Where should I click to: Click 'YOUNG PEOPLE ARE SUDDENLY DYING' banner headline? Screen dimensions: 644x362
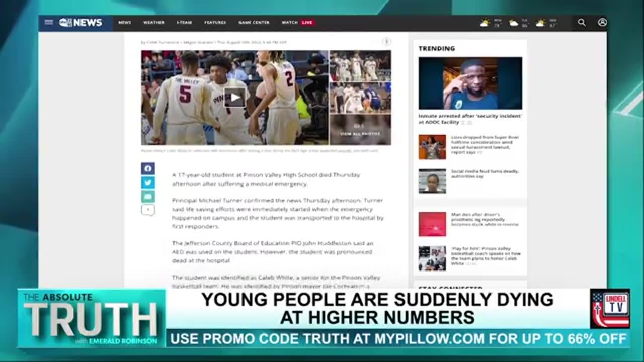pos(377,308)
